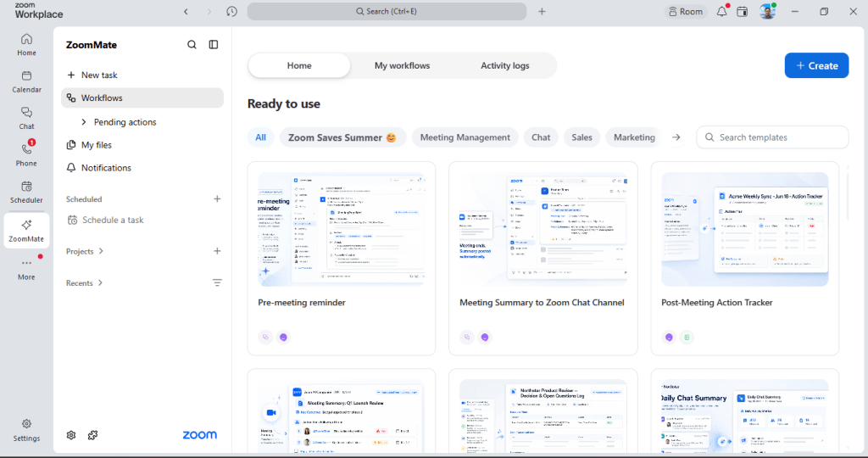868x458 pixels.
Task: Click the ZoomMate panel search icon
Action: pos(192,45)
